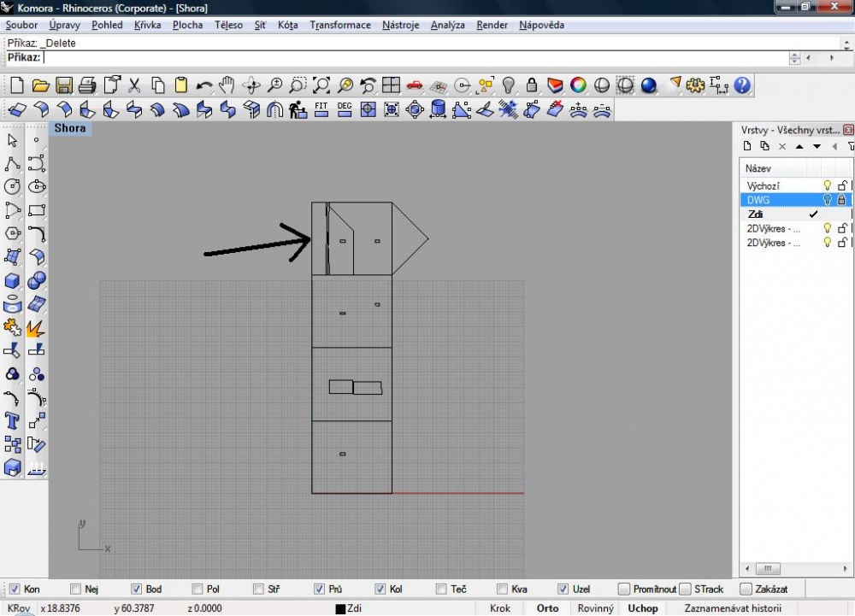Toggle the lock on the DWG layer
This screenshot has width=855, height=616.
pyautogui.click(x=842, y=200)
